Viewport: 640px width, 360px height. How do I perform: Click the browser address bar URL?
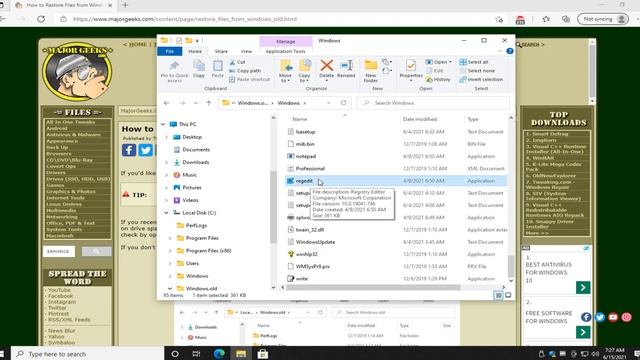click(185, 19)
